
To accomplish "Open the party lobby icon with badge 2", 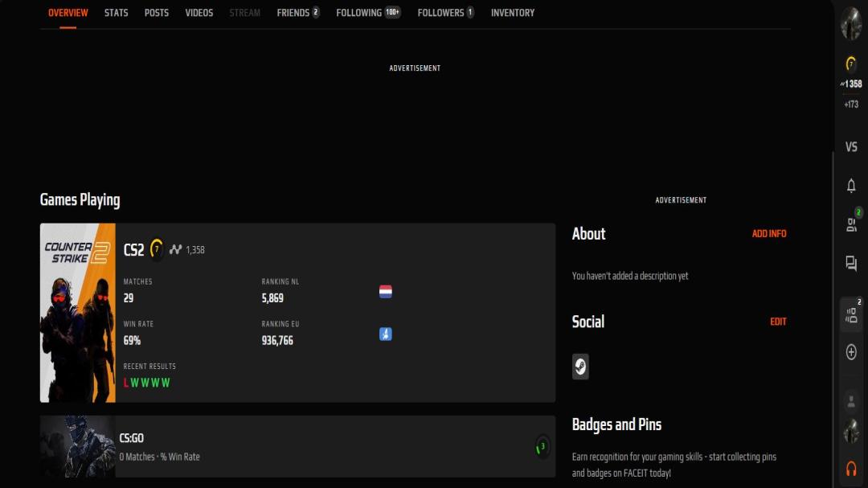I will (x=851, y=315).
